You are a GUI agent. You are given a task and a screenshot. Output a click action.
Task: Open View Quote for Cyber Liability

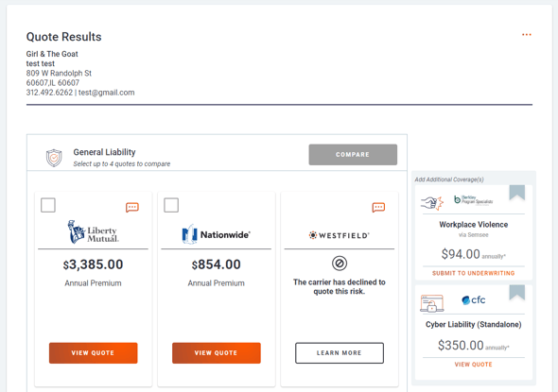[x=473, y=365]
